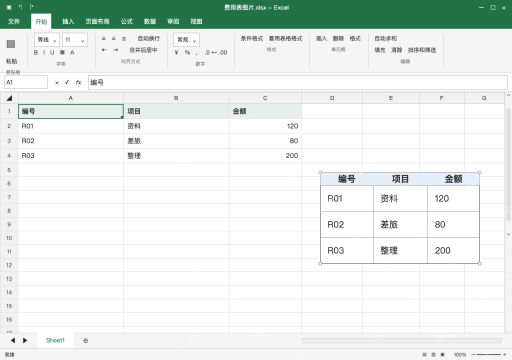Apply percent style icon
The width and height of the screenshot is (512, 360).
tap(187, 52)
